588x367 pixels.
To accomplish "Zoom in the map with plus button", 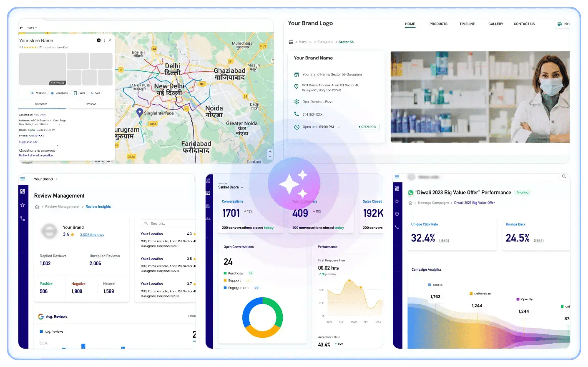I will coord(270,151).
